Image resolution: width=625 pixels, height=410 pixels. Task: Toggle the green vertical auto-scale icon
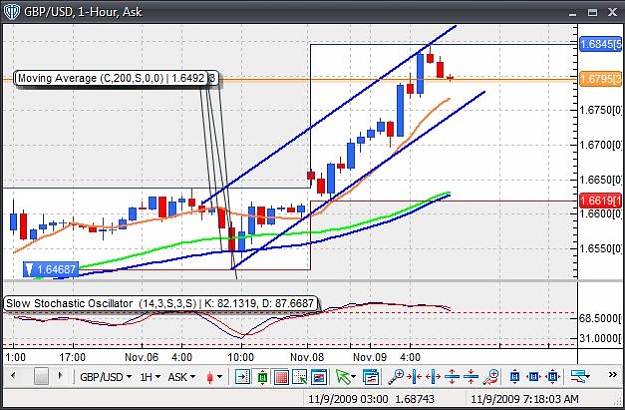(262, 377)
